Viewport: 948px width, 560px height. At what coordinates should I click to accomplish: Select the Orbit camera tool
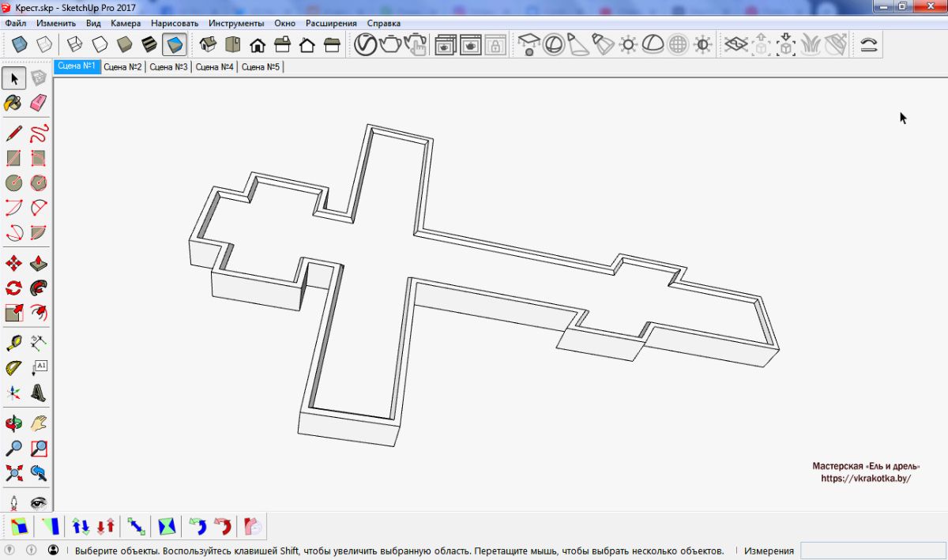13,423
